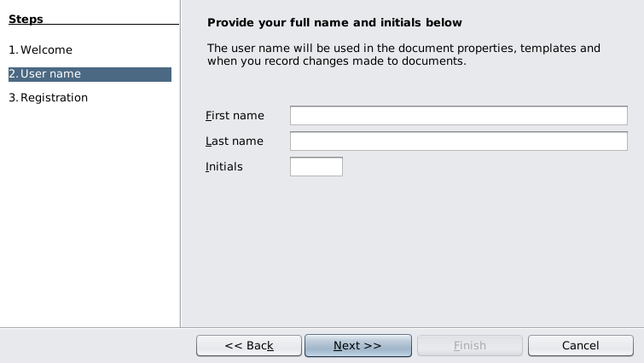Click blank area beneath the Initials field
This screenshot has height=363, width=644.
(x=409, y=247)
